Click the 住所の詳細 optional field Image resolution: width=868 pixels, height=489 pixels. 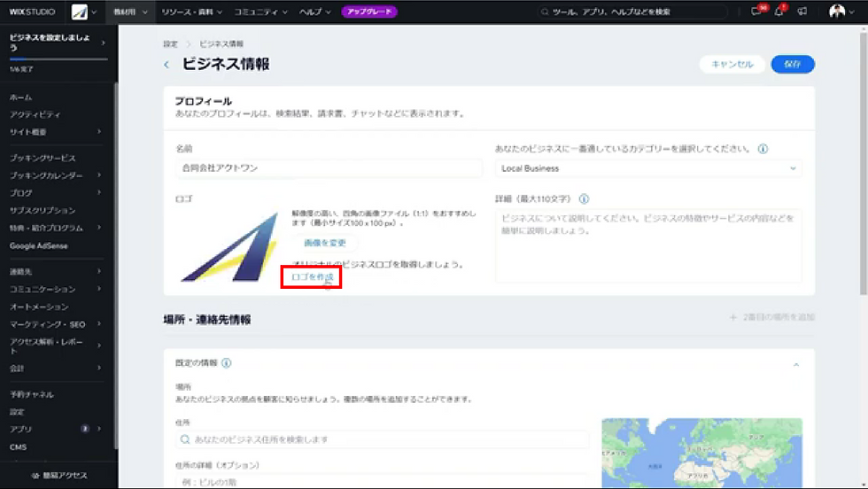point(382,481)
